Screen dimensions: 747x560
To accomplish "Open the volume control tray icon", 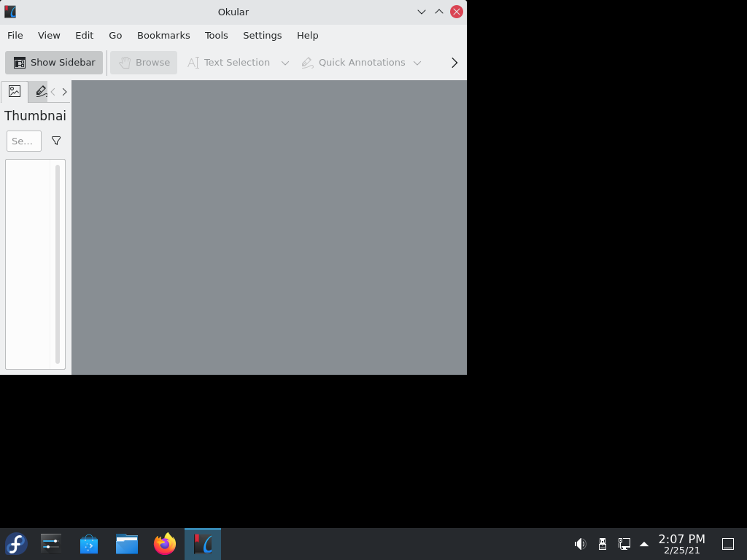I will click(x=580, y=544).
